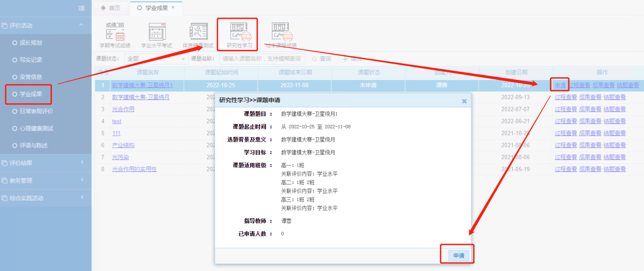The width and height of the screenshot is (644, 271).
Task: Open the 产业结构 topic link
Action: [x=123, y=145]
